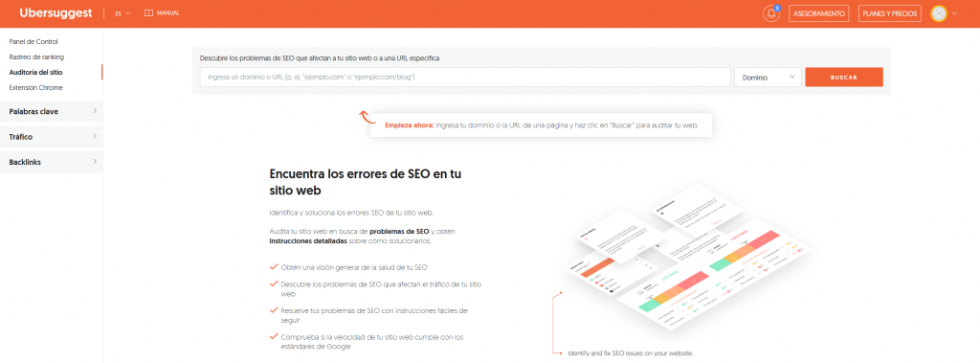
Task: Select Auditoría del sitio
Action: pyautogui.click(x=35, y=73)
